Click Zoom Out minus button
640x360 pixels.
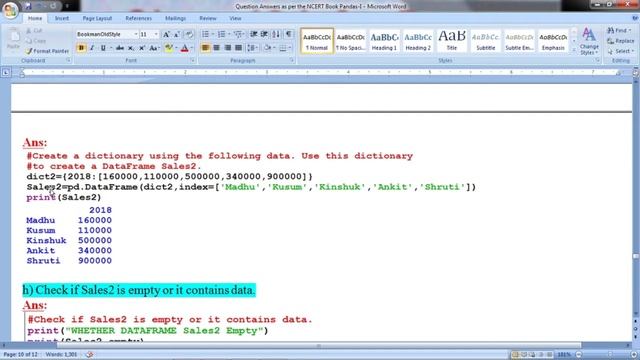point(578,355)
